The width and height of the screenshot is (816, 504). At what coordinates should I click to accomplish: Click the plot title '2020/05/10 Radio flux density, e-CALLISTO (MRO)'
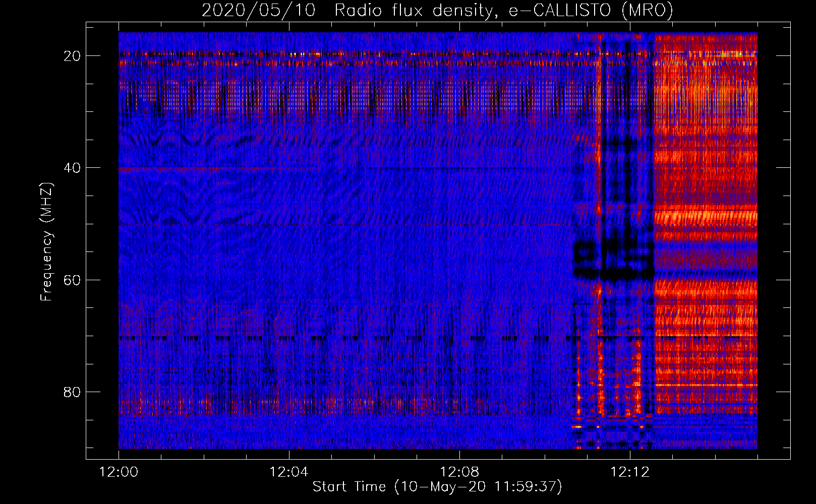coord(437,10)
